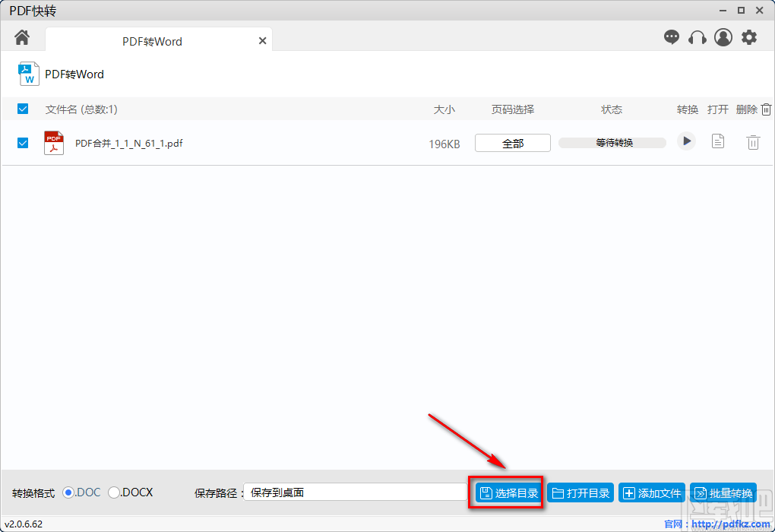The width and height of the screenshot is (775, 532).
Task: Click the version label v2.0.6.62
Action: (x=24, y=524)
